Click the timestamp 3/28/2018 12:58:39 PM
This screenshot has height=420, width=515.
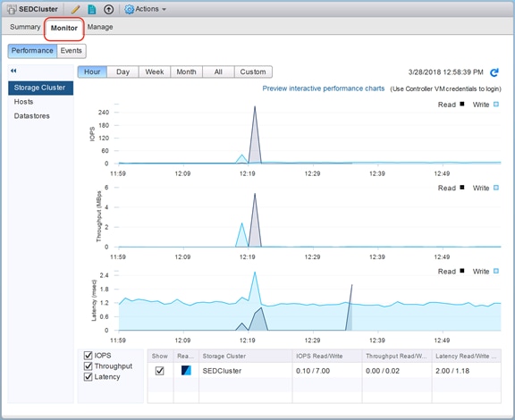(x=445, y=72)
